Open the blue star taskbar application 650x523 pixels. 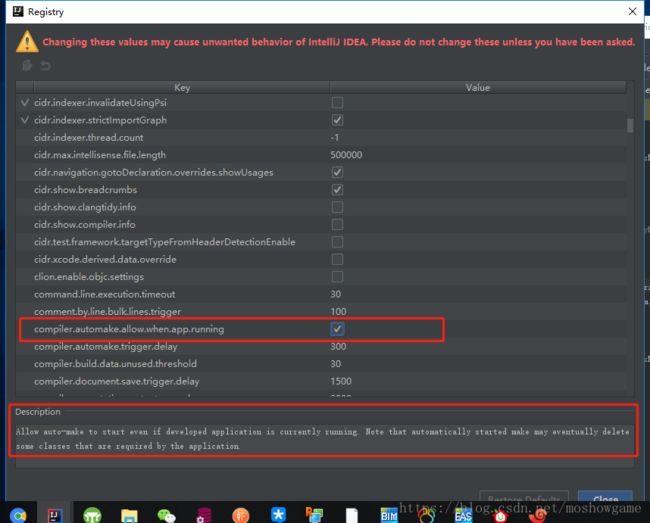(278, 514)
